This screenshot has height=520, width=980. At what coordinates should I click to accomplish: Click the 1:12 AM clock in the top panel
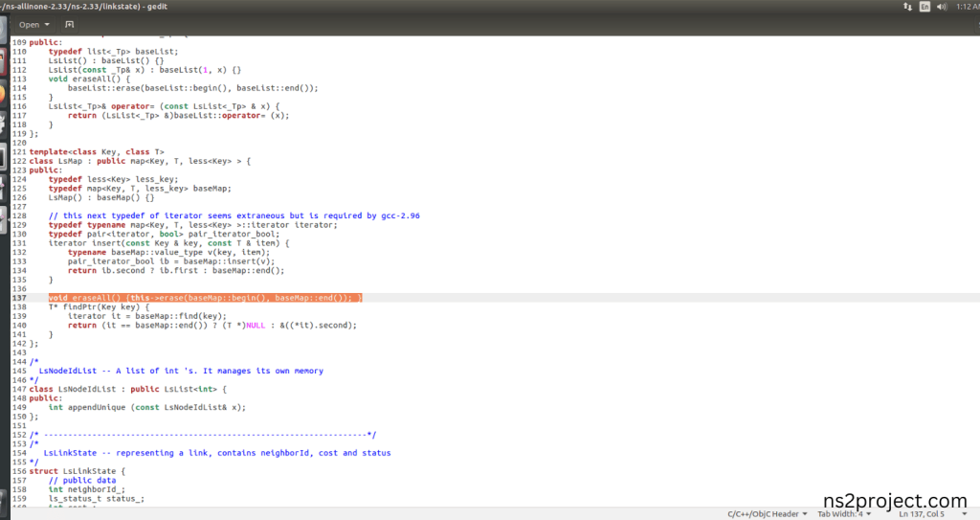968,7
